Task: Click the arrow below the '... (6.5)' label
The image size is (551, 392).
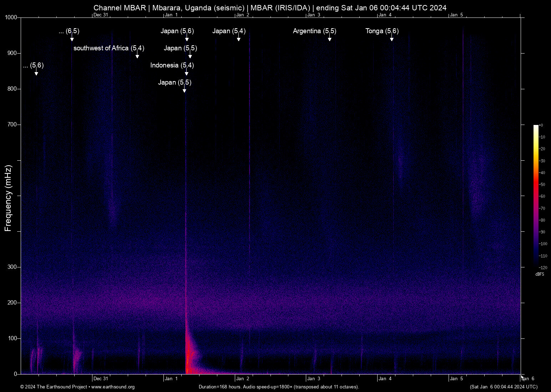Action: [72, 38]
